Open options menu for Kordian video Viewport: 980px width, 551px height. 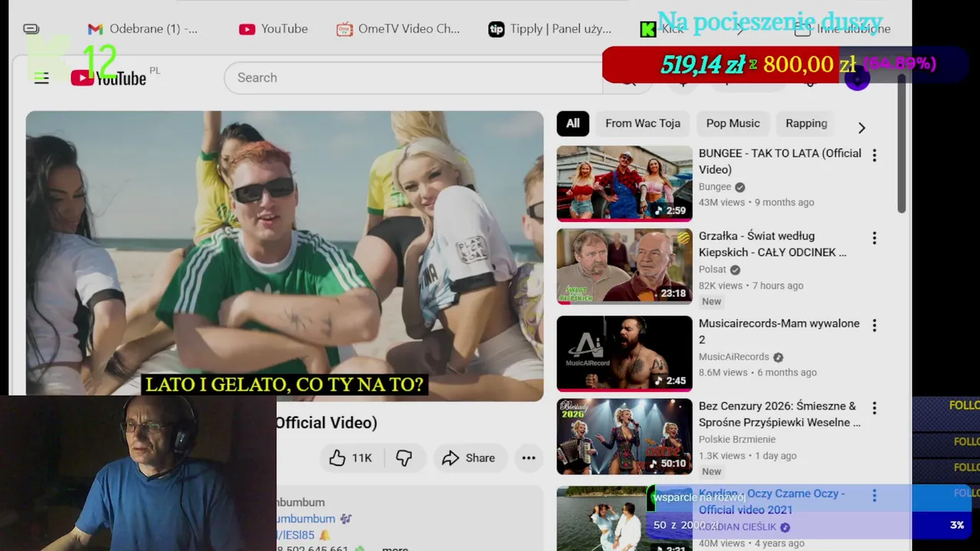(x=874, y=496)
